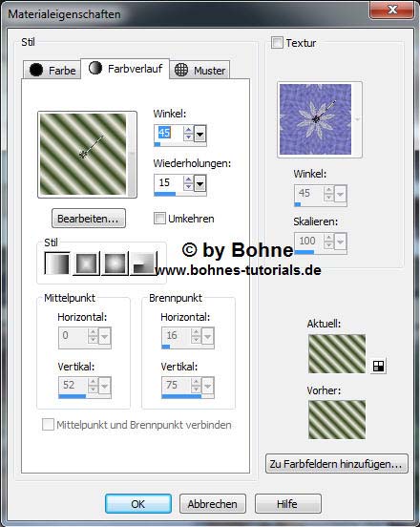The width and height of the screenshot is (420, 527).
Task: Click the Bearbeiten... button
Action: tap(89, 219)
